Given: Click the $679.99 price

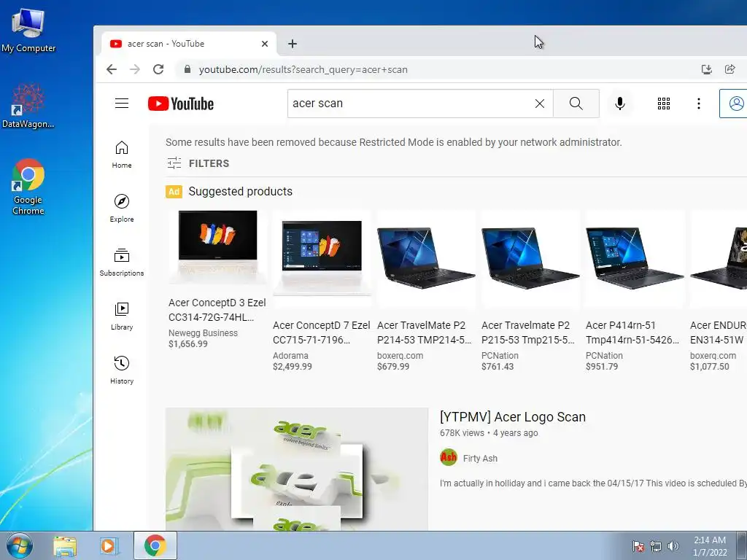Looking at the screenshot, I should tap(393, 367).
